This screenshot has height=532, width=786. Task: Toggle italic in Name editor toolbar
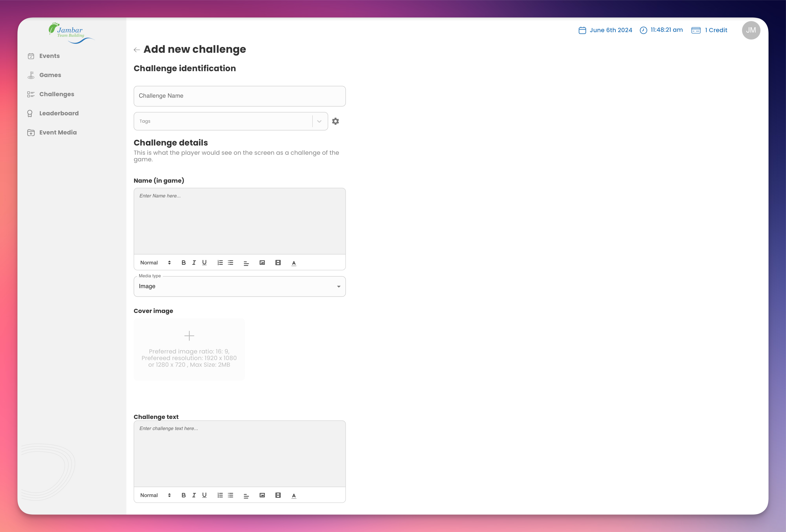(194, 263)
